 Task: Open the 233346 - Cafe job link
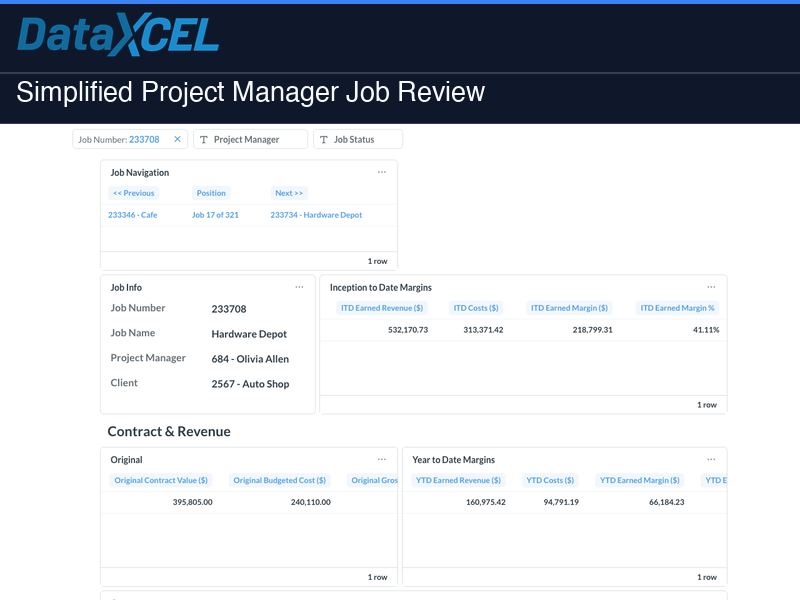[133, 214]
